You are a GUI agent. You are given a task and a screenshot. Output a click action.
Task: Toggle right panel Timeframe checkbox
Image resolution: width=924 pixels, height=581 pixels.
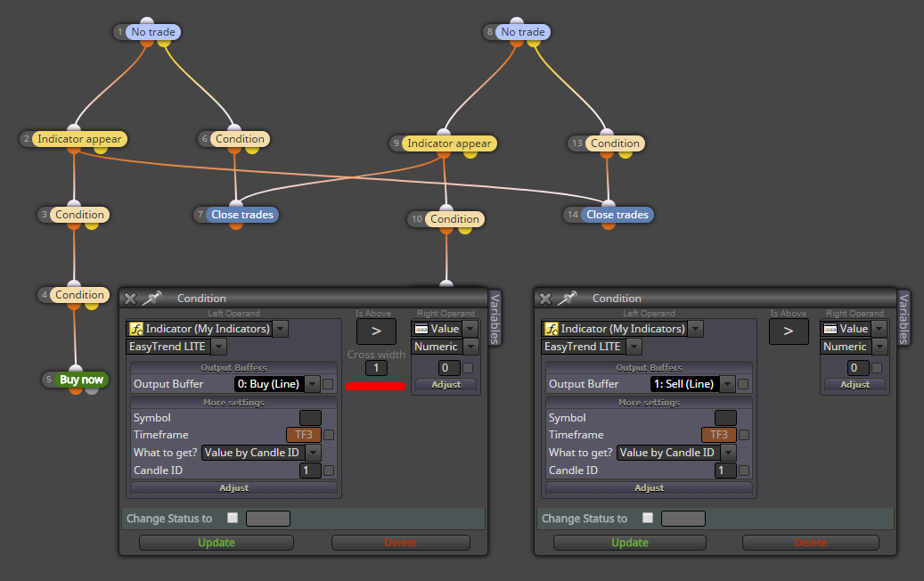[x=744, y=435]
